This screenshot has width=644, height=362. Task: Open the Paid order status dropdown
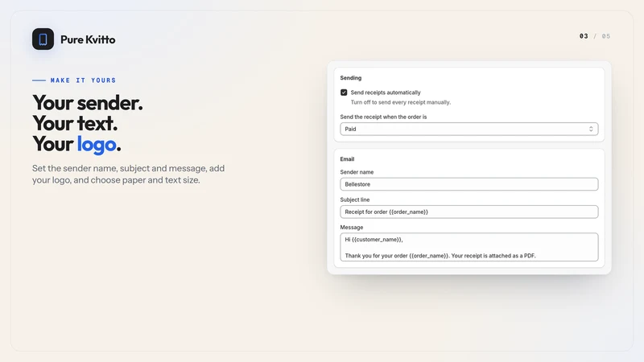469,129
